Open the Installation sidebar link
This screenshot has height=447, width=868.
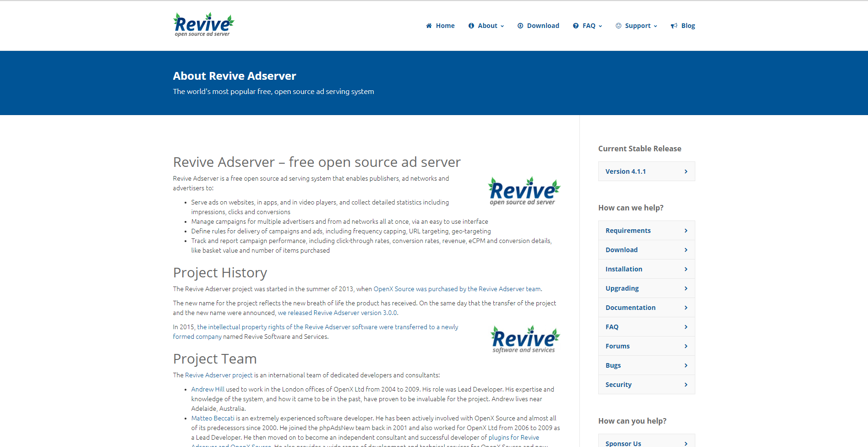[x=646, y=269]
